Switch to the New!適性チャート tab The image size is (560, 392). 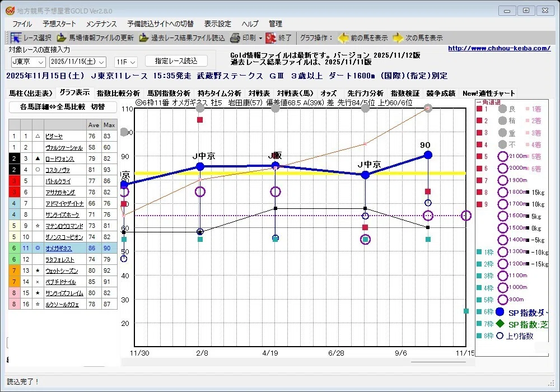488,93
